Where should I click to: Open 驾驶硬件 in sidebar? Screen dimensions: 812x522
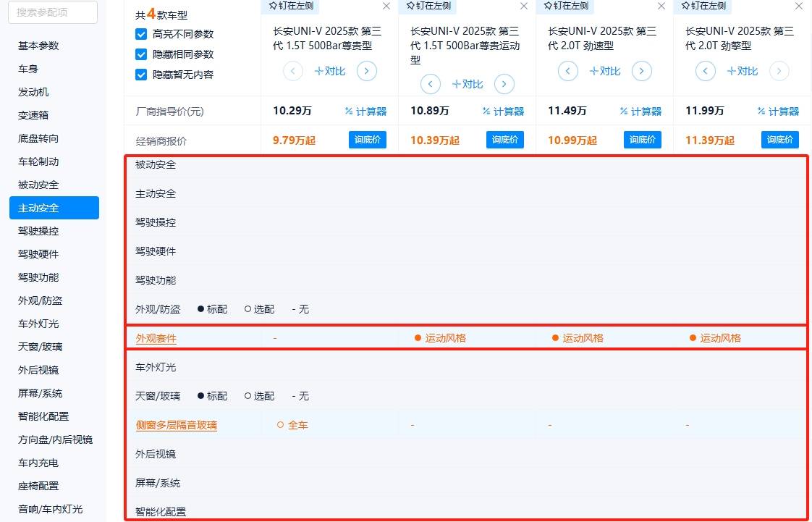38,254
